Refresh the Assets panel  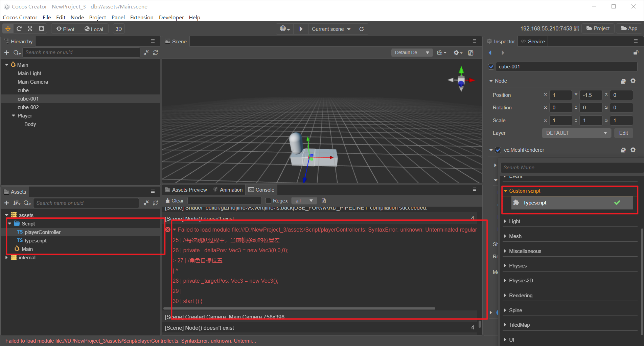[x=156, y=203]
